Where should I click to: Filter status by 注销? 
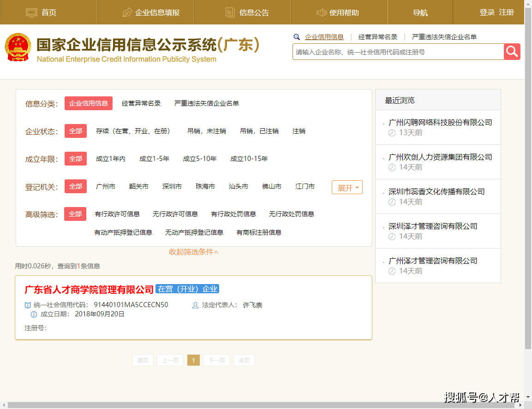pyautogui.click(x=299, y=131)
